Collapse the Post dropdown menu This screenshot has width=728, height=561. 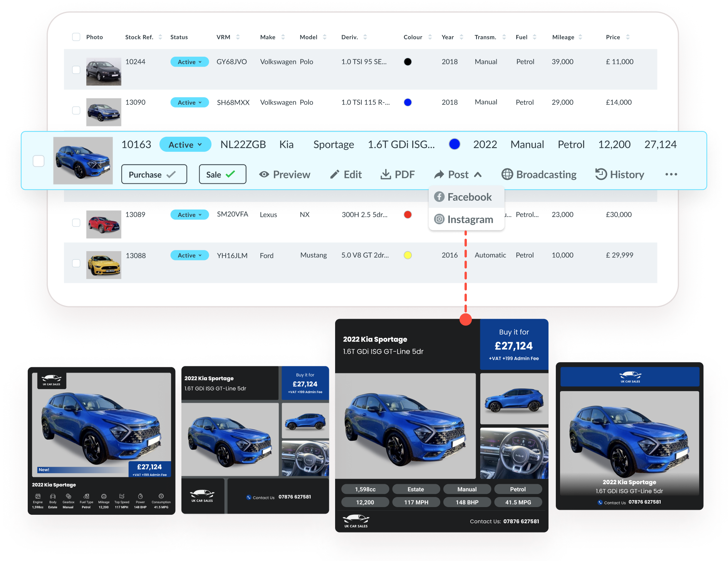(x=478, y=175)
